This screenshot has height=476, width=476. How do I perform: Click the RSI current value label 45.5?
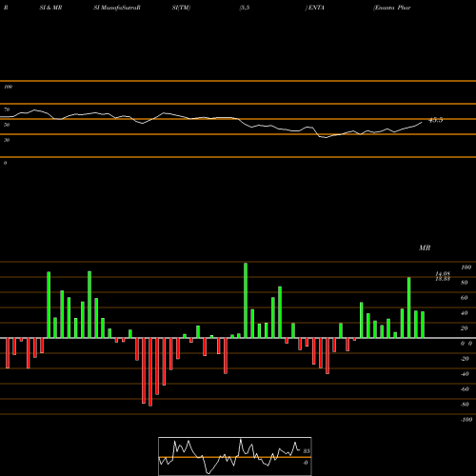point(436,120)
